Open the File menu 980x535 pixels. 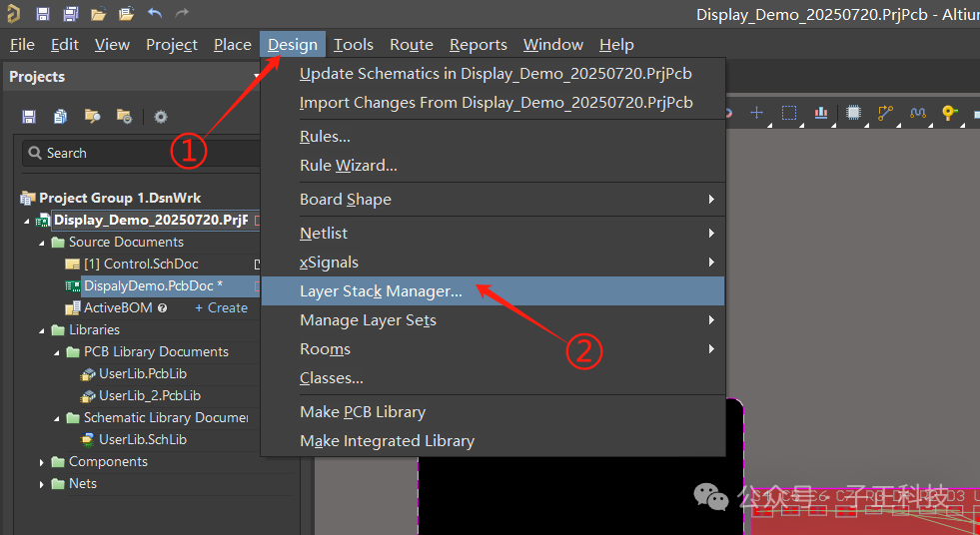(x=23, y=45)
